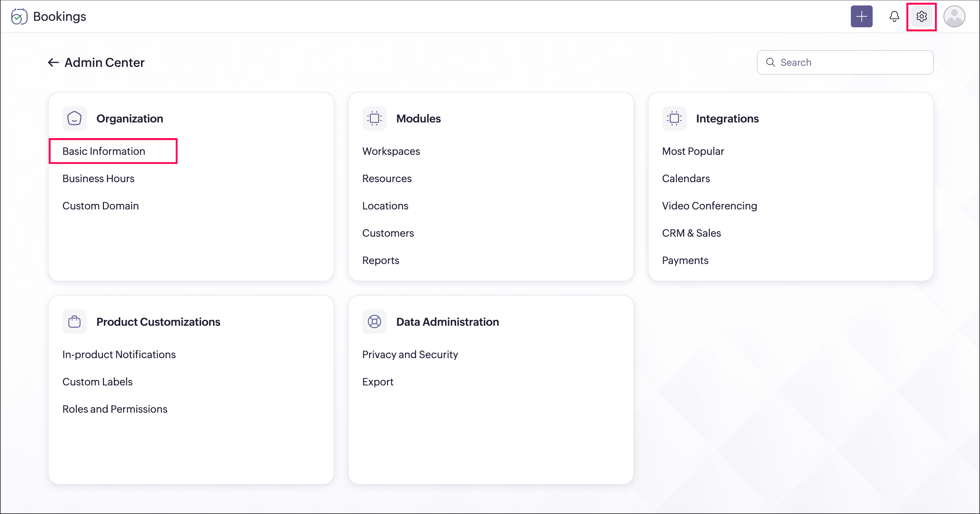
Task: Click the Modules section icon
Action: pyautogui.click(x=374, y=118)
